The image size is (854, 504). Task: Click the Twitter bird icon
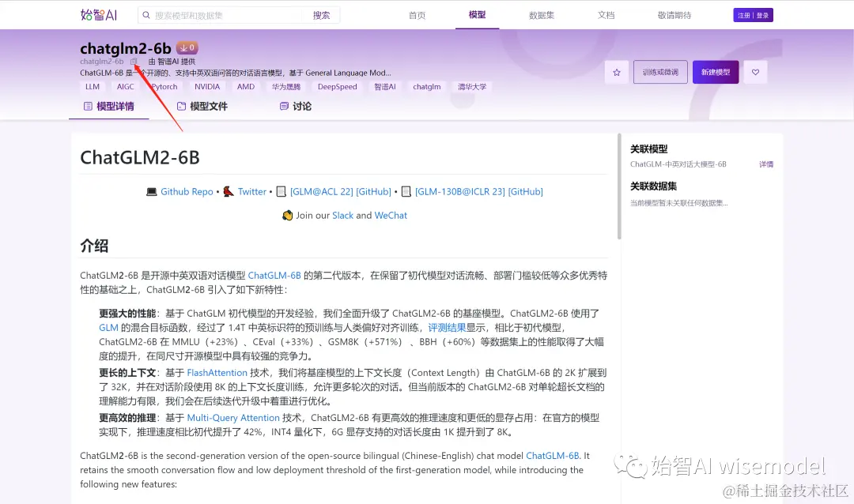point(226,191)
